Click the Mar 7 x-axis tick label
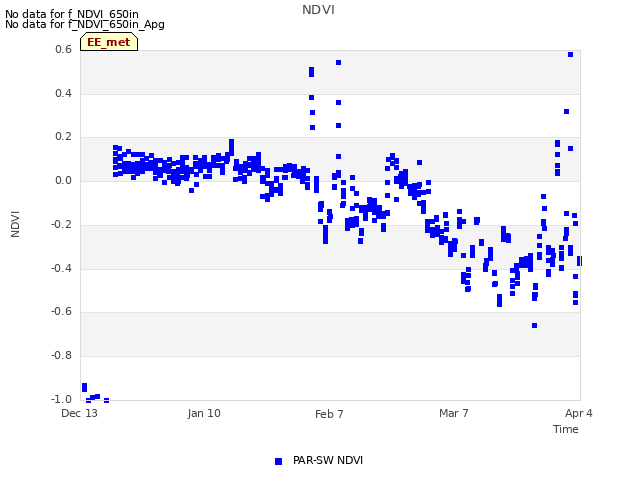 [x=454, y=413]
